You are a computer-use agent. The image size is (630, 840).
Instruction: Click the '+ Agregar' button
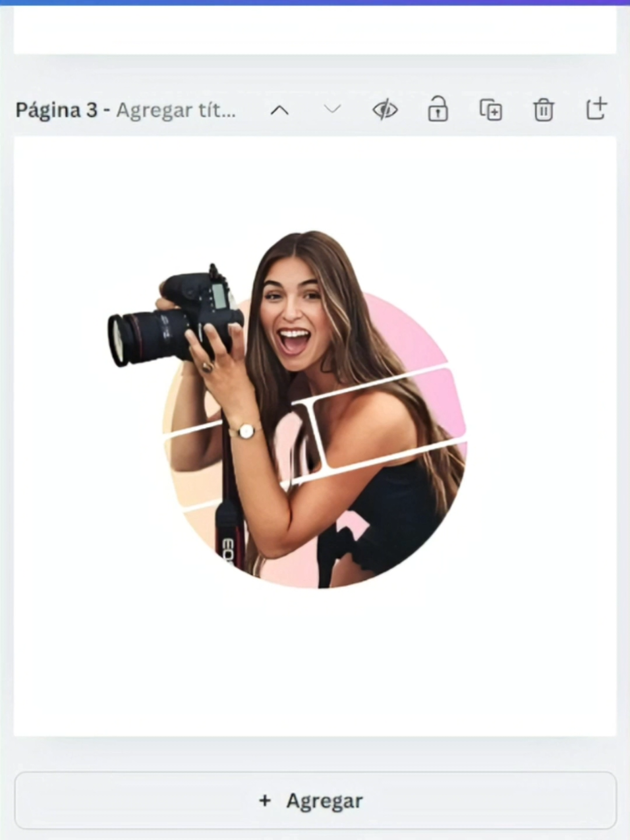coord(316,800)
